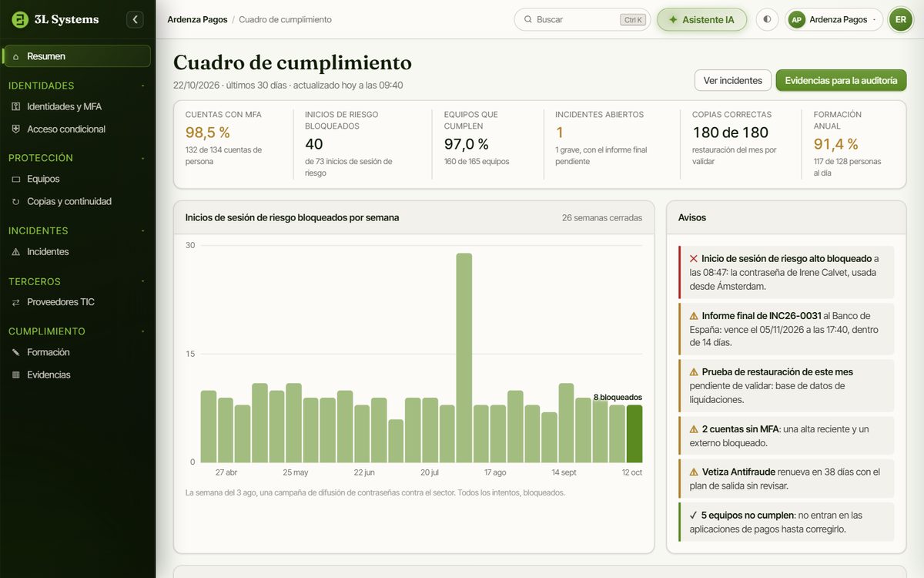
Task: Click warning icon on 2 cuentas sin MFA alert
Action: click(694, 428)
